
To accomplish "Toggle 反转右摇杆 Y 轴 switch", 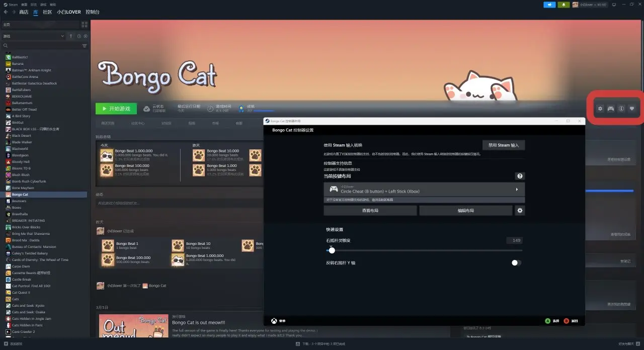I will tap(516, 262).
